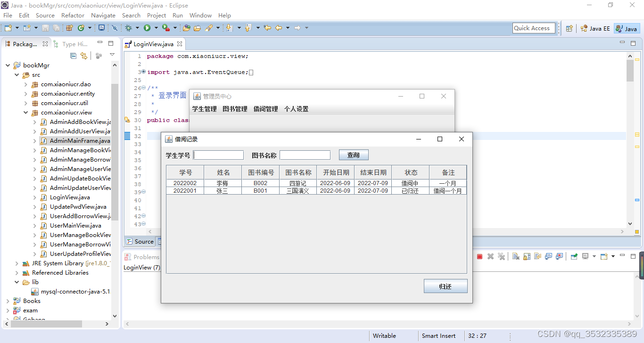Select the borrow record row for 李梅
The width and height of the screenshot is (644, 343).
pos(316,183)
